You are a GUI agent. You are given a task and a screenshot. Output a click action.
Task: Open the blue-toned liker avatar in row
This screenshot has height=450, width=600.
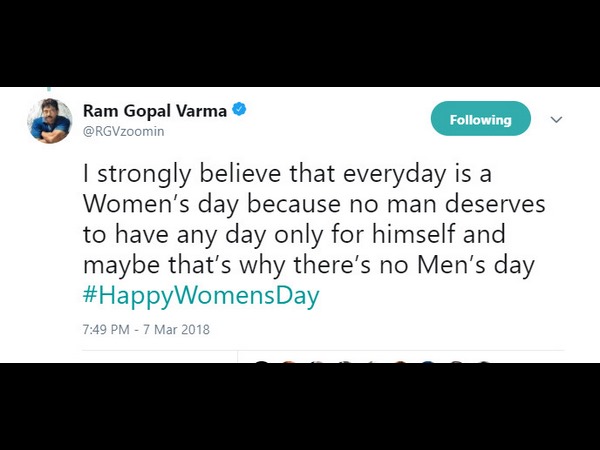click(x=428, y=362)
